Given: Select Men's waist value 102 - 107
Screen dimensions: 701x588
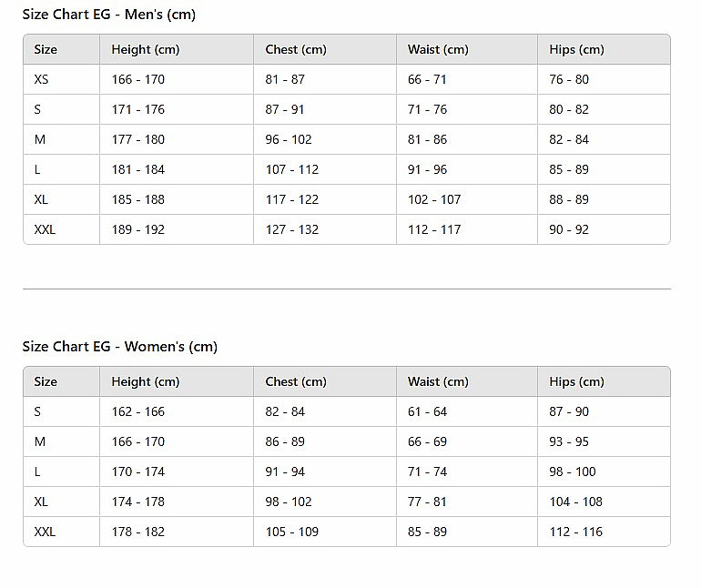Looking at the screenshot, I should pyautogui.click(x=433, y=199).
